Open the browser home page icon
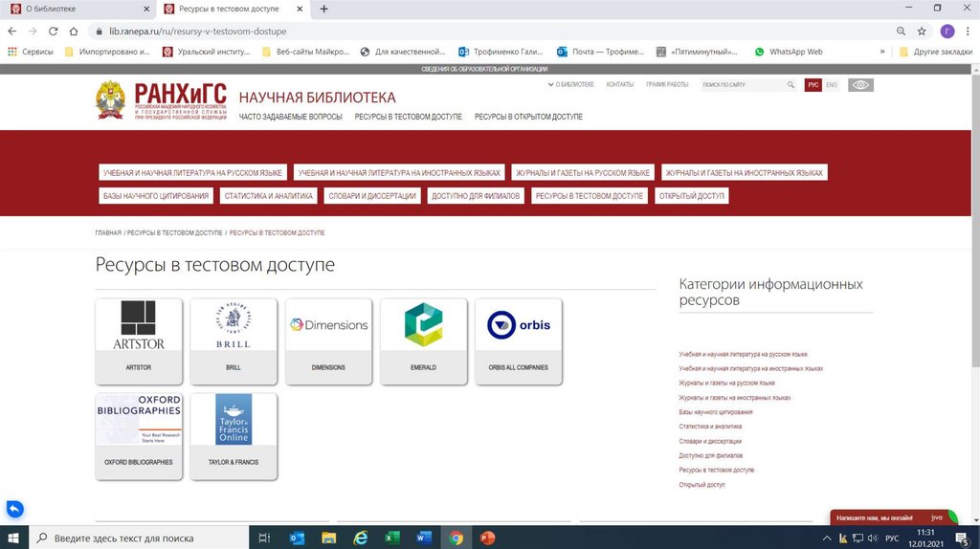The image size is (980, 549). (74, 32)
